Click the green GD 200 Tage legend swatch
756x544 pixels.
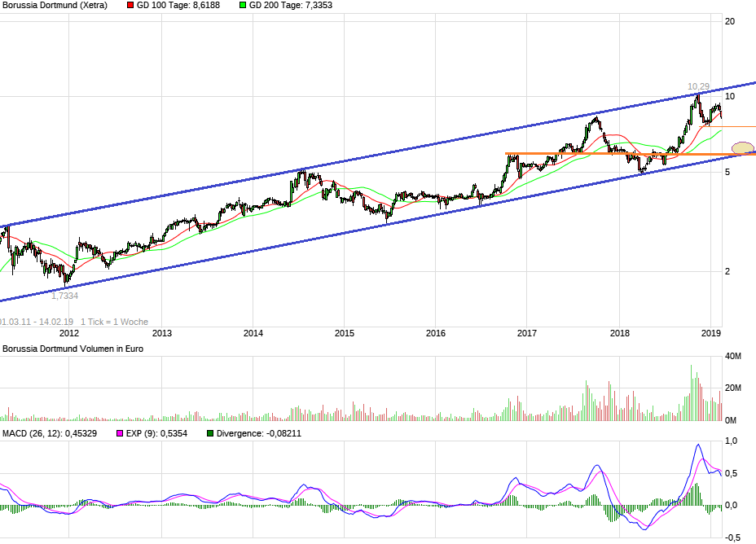243,6
